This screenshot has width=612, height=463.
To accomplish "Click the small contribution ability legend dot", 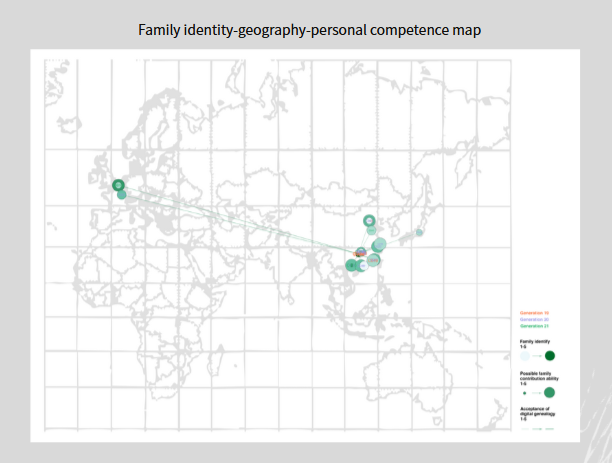I will [x=524, y=393].
